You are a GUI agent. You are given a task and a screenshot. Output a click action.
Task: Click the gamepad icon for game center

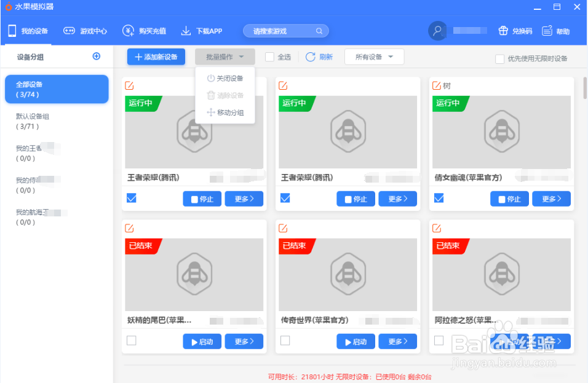coord(69,31)
